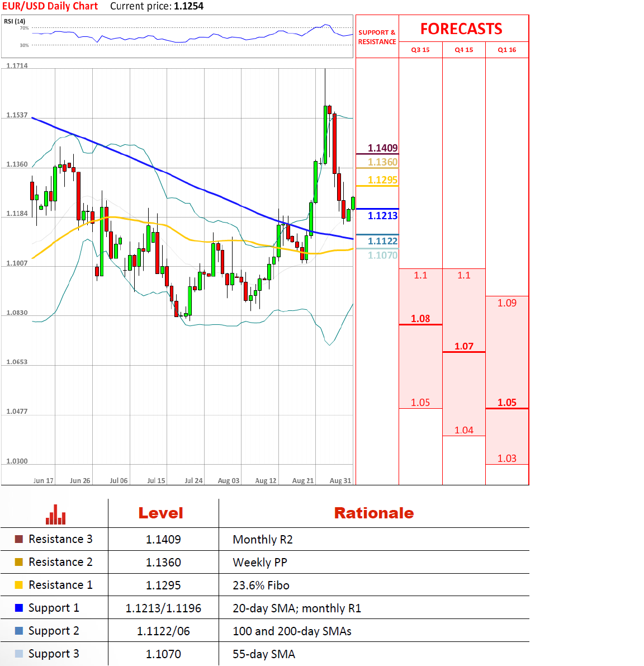Click the 1.1409 resistance level marker
This screenshot has width=644, height=666.
click(382, 148)
